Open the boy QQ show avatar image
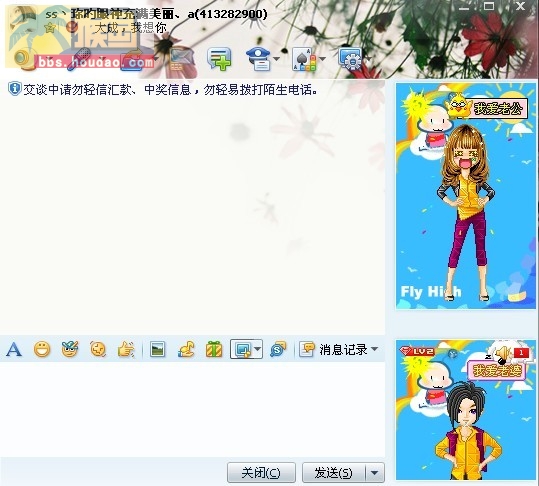This screenshot has width=539, height=486. [x=466, y=410]
